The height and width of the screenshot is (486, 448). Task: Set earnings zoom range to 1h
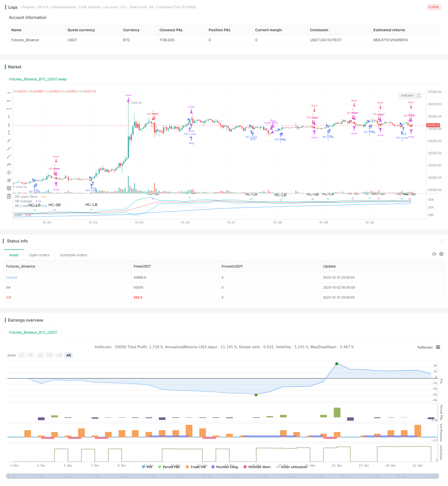pyautogui.click(x=21, y=355)
